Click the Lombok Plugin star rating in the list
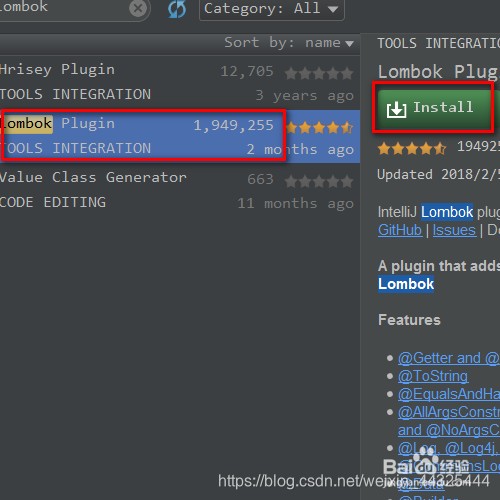This screenshot has width=500, height=500. click(x=319, y=128)
